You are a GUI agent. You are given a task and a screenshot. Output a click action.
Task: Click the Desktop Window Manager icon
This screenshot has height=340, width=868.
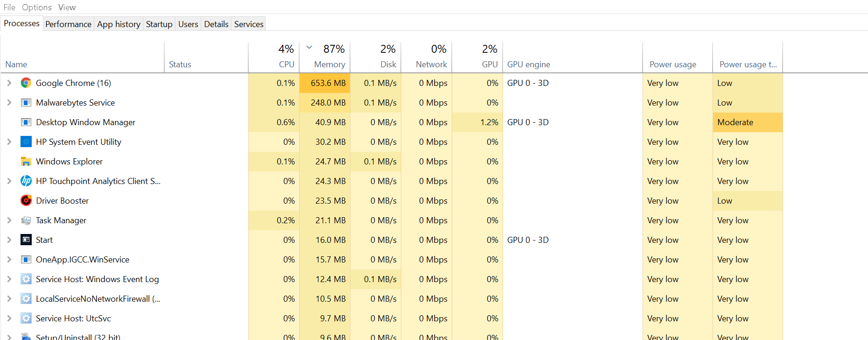[26, 122]
